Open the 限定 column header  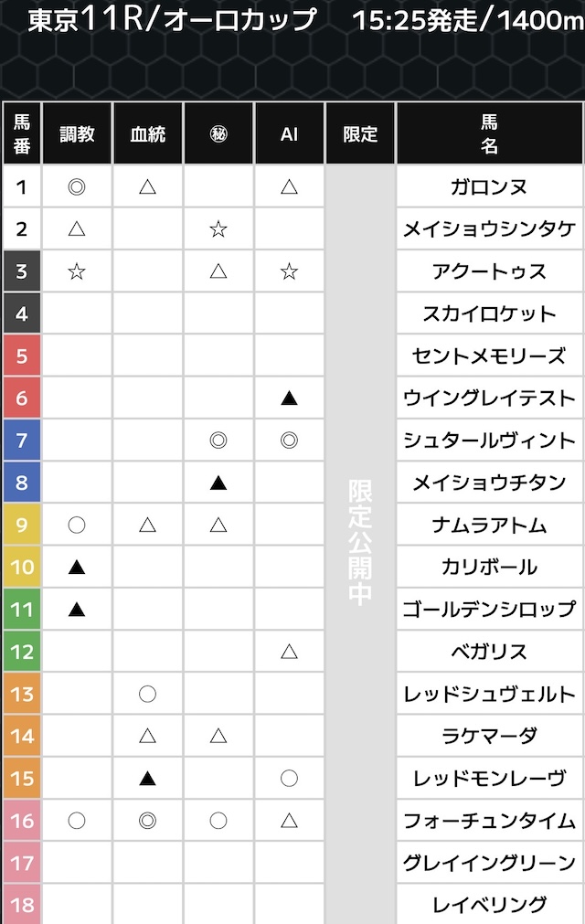click(x=360, y=134)
